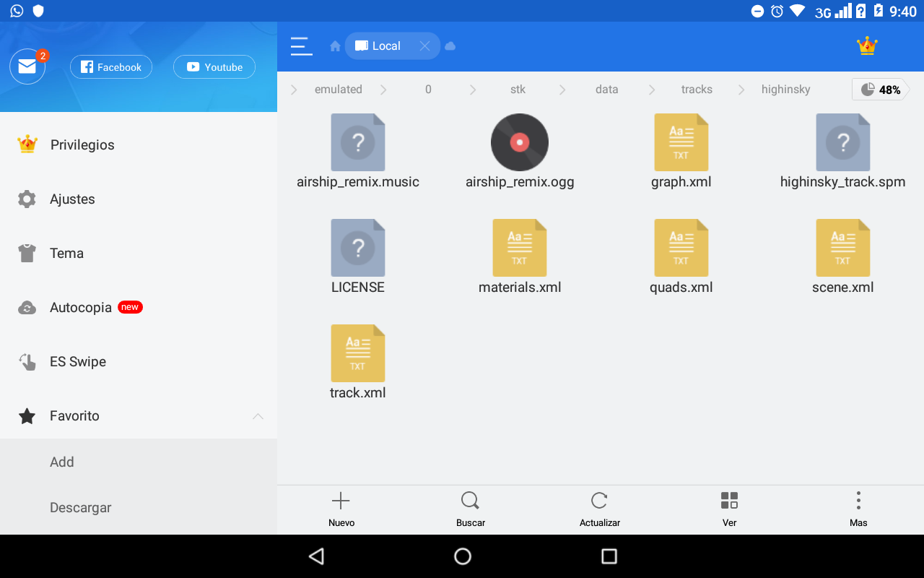This screenshot has width=924, height=578.
Task: Open the 48% storage usage indicator
Action: click(880, 90)
